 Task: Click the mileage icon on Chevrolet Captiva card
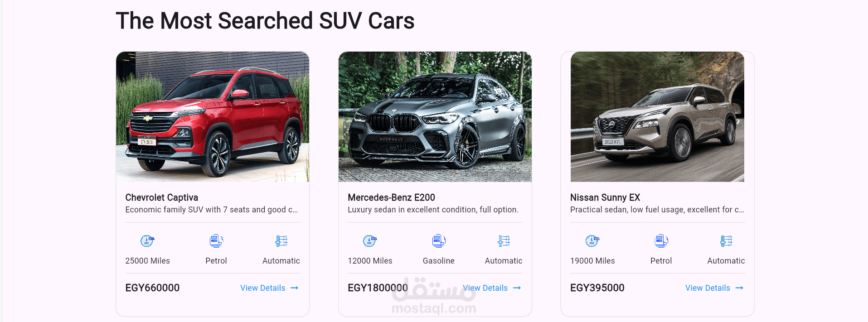147,241
